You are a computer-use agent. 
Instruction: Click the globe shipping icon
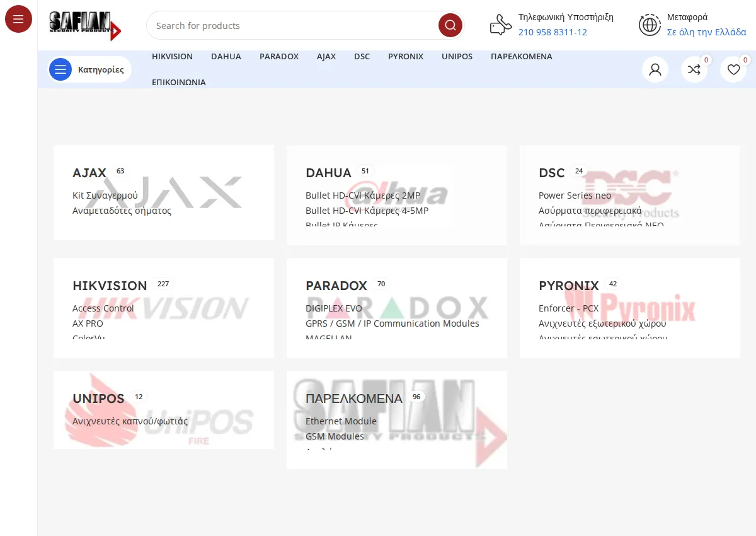[x=650, y=25]
